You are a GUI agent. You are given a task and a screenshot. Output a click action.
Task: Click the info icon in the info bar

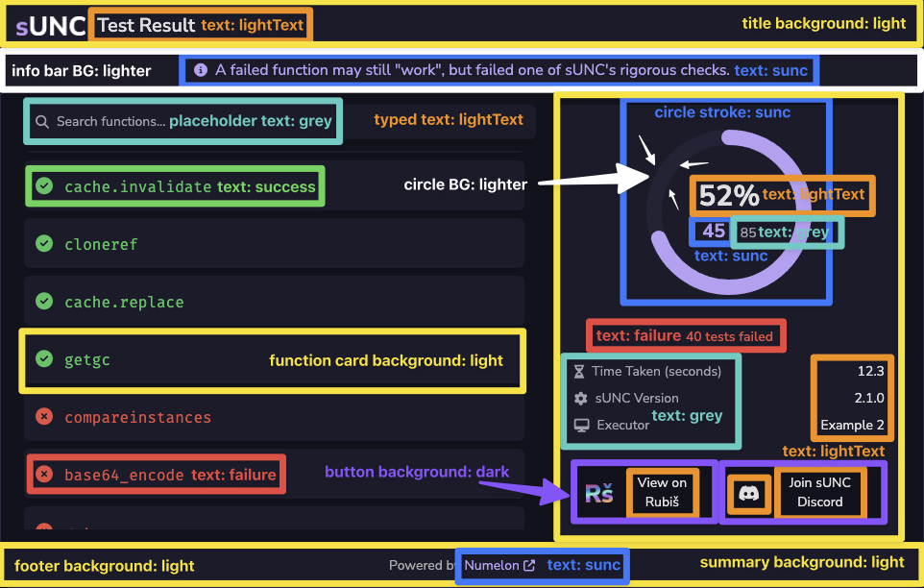(201, 70)
